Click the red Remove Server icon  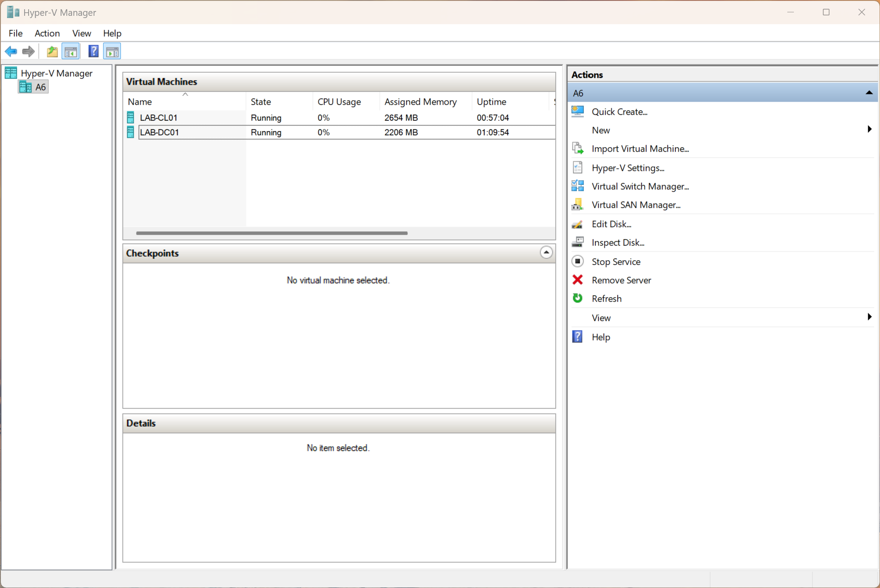point(578,280)
